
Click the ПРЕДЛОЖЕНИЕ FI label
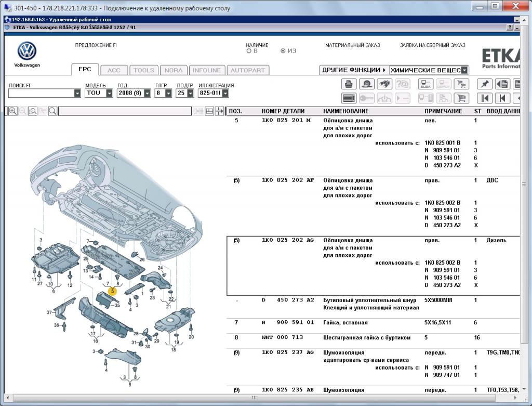point(96,45)
